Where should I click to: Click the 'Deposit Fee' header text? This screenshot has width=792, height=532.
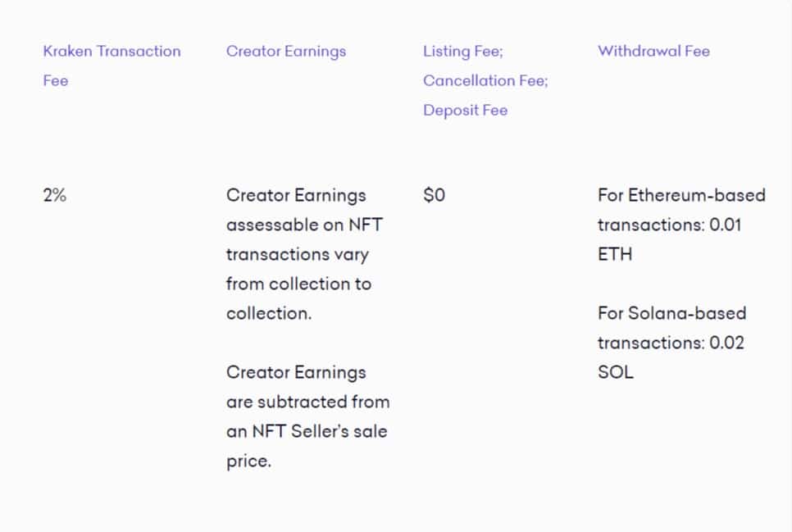point(465,111)
